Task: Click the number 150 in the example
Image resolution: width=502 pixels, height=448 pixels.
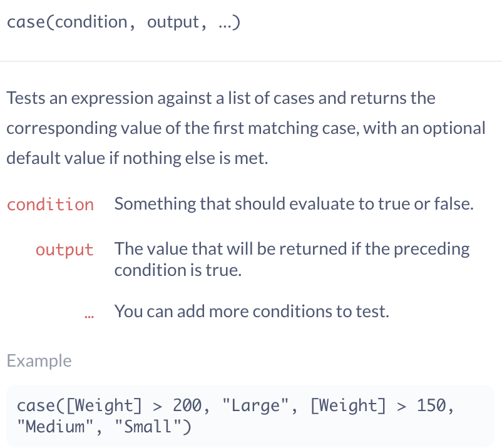Action: coord(431,405)
